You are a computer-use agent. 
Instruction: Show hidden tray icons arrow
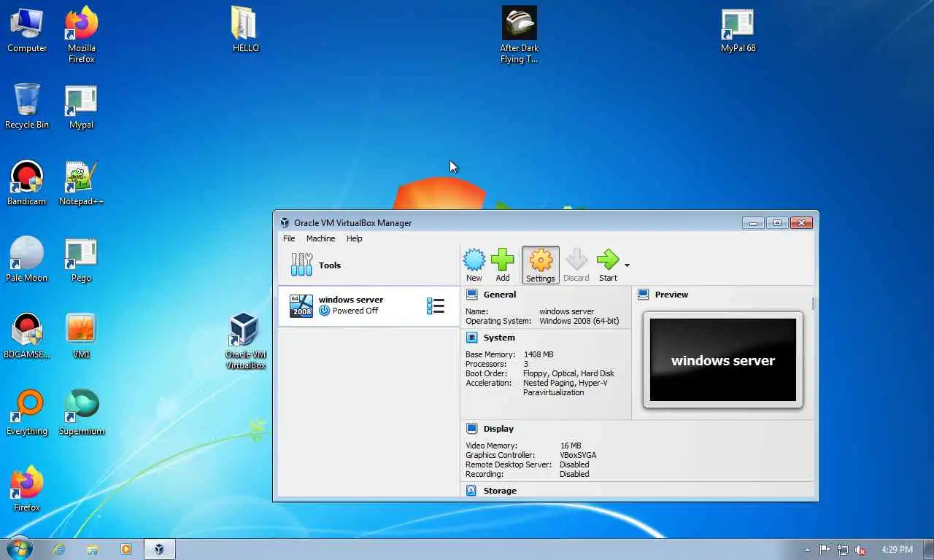(807, 550)
